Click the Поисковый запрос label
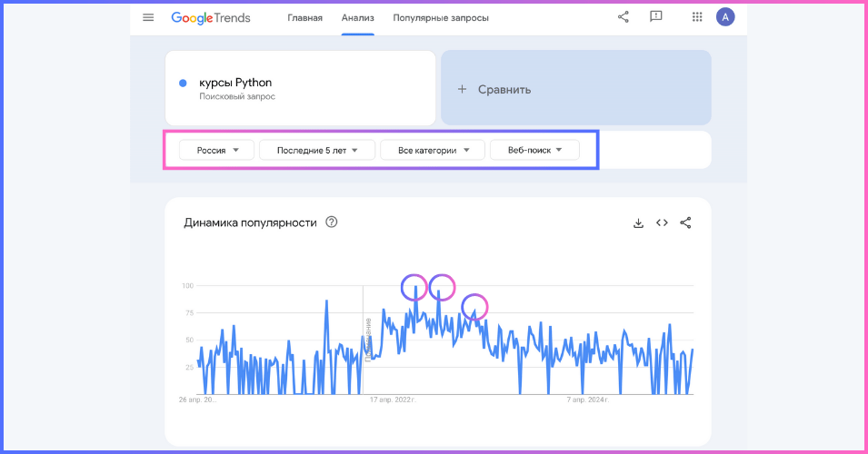The image size is (868, 454). pos(237,97)
